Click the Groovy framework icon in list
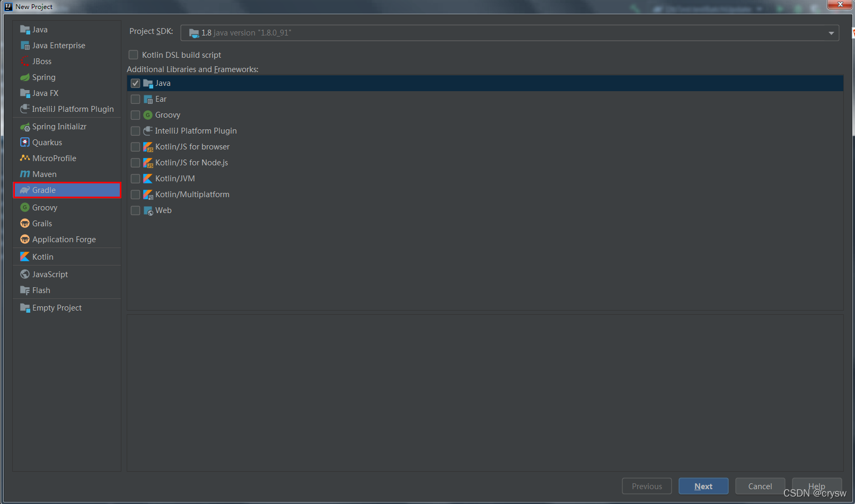855x504 pixels. point(148,115)
